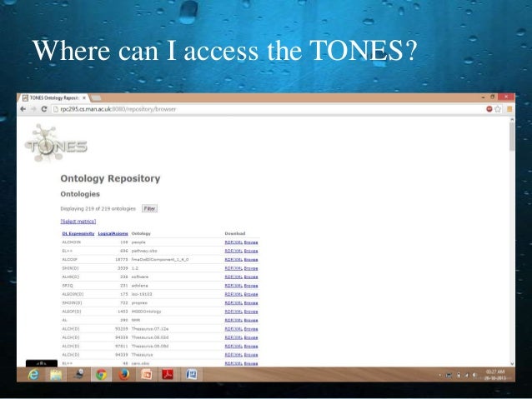Switch to Google Chrome in the taskbar
This screenshot has width=532, height=399.
pos(101,375)
